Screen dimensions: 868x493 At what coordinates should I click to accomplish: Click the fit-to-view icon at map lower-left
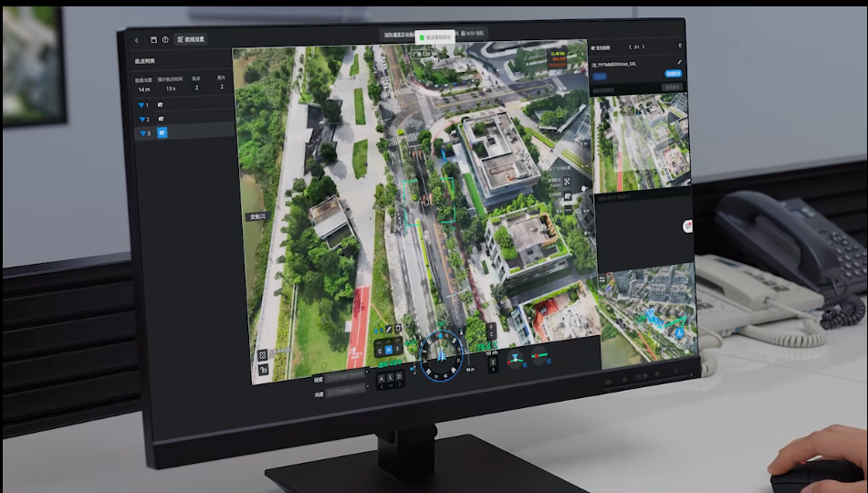[262, 354]
